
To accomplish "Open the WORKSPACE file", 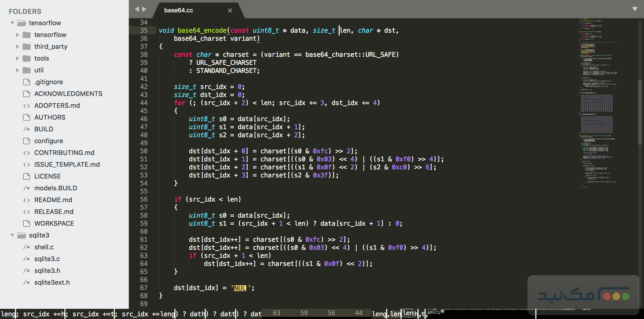I will click(x=54, y=223).
